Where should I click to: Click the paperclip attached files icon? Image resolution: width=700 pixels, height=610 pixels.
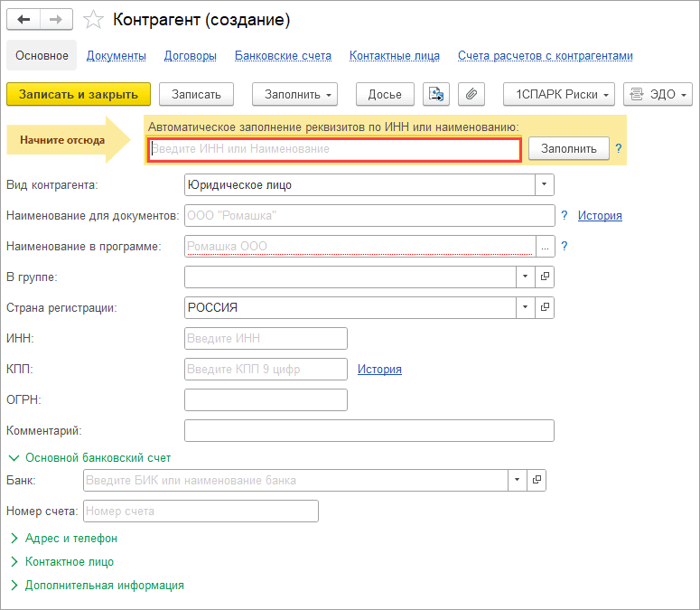coord(471,94)
